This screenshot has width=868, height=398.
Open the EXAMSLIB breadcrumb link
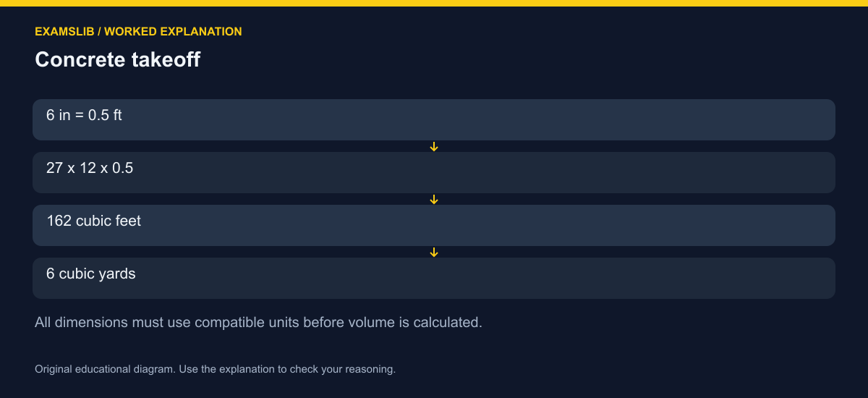pyautogui.click(x=65, y=32)
